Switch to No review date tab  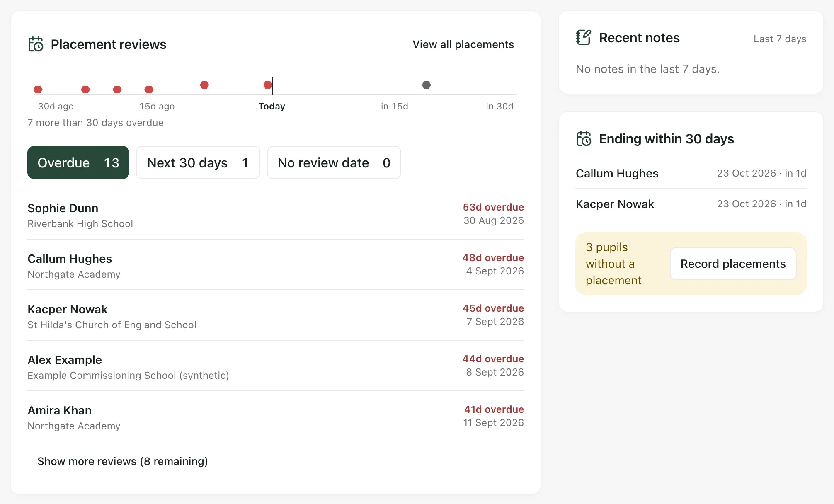tap(334, 162)
